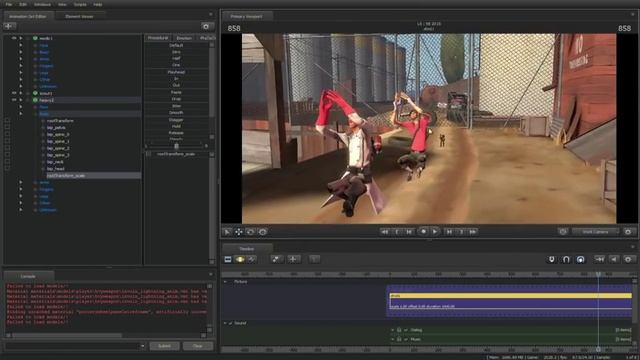
Task: Choose the rotate manipulator tool in viewport
Action: (x=250, y=232)
